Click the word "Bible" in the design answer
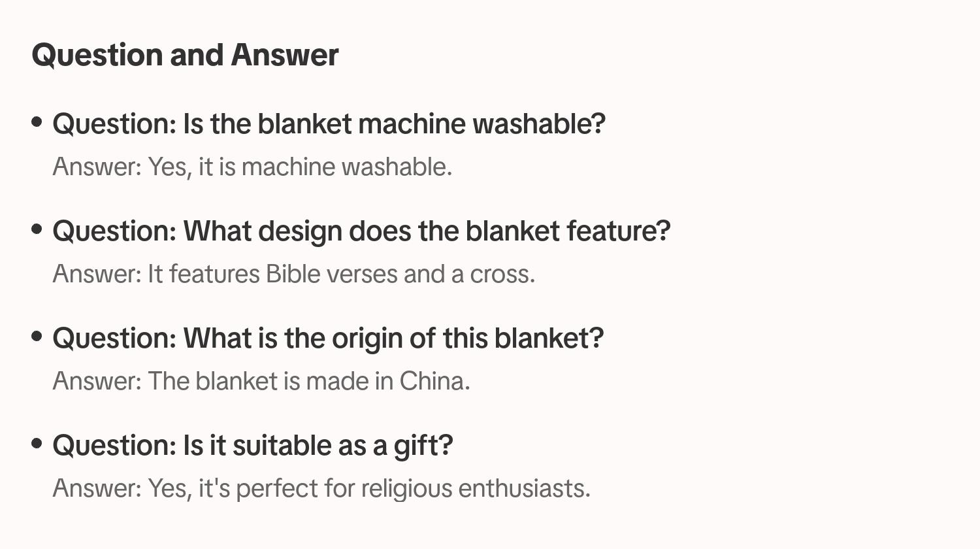 (293, 274)
